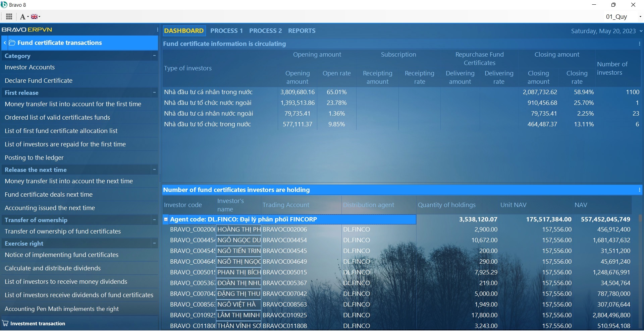Collapse the DL.FINCO agent code group row
This screenshot has height=331, width=644.
point(166,219)
